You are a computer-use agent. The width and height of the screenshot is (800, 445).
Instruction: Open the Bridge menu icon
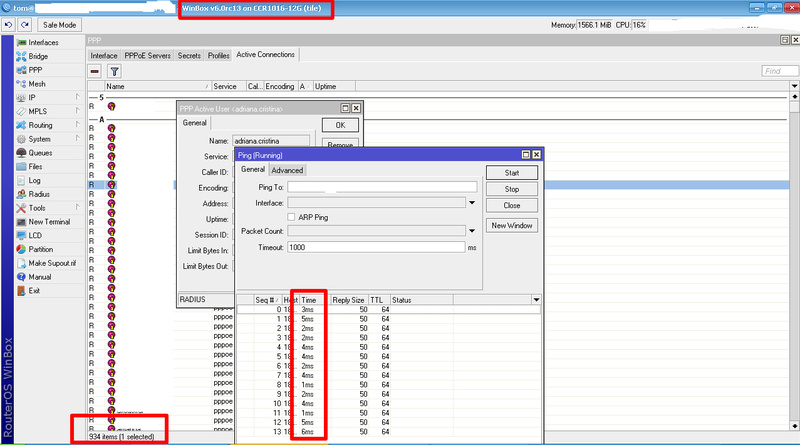pos(21,56)
